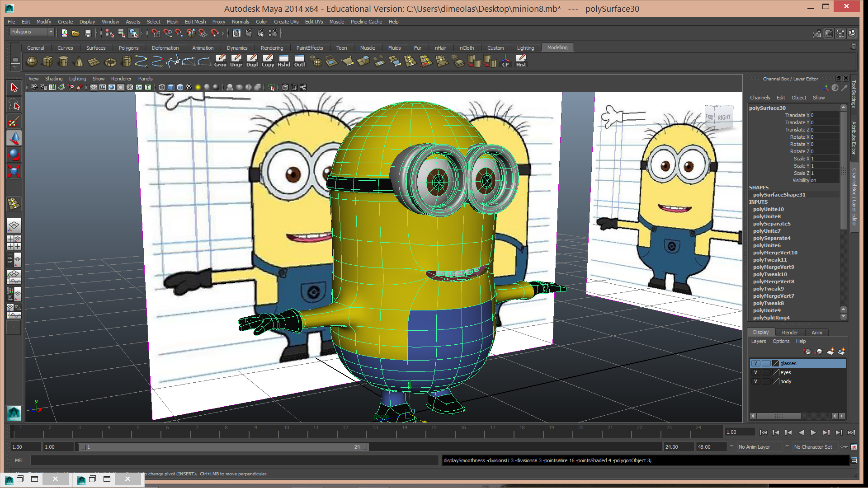Open Render View with clapperboard icon
Image resolution: width=868 pixels, height=488 pixels.
(236, 33)
